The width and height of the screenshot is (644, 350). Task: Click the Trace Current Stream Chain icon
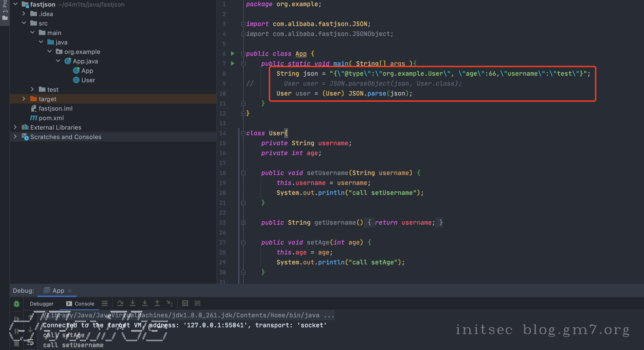click(197, 303)
